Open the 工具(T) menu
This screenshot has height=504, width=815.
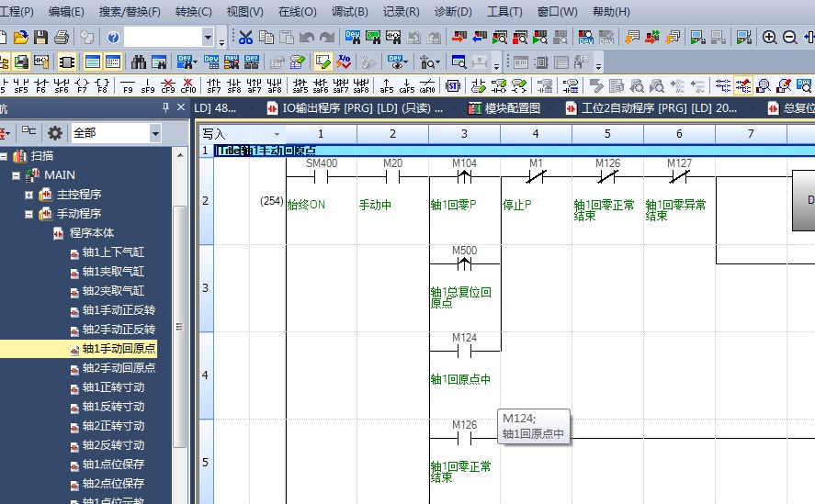[504, 12]
